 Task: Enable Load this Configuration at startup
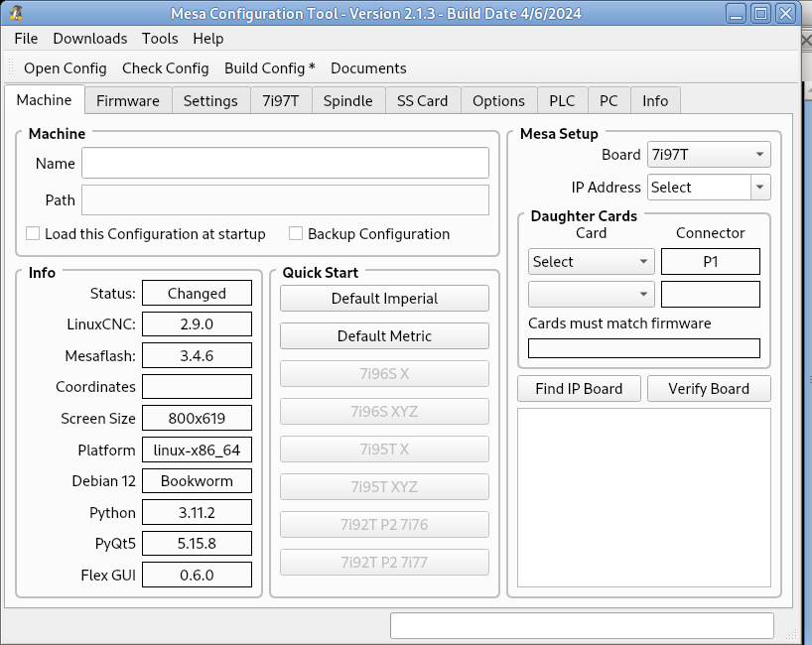(33, 233)
